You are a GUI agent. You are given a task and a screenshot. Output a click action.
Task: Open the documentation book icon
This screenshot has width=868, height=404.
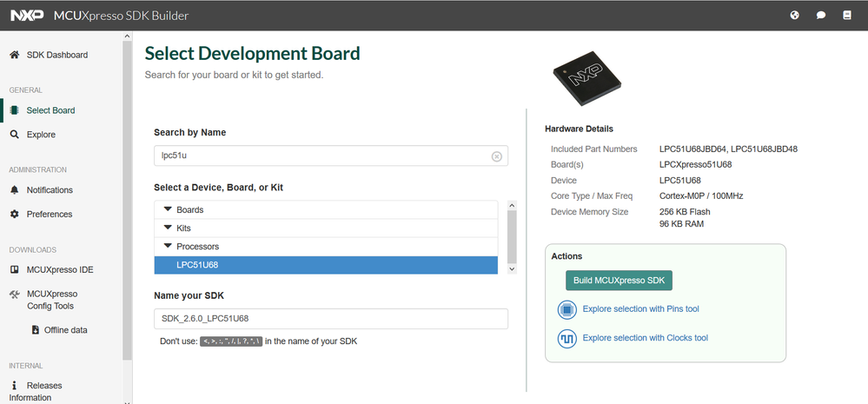click(847, 16)
